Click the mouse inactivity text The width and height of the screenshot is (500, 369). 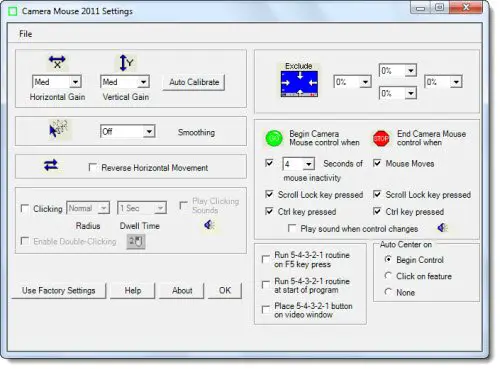point(312,178)
